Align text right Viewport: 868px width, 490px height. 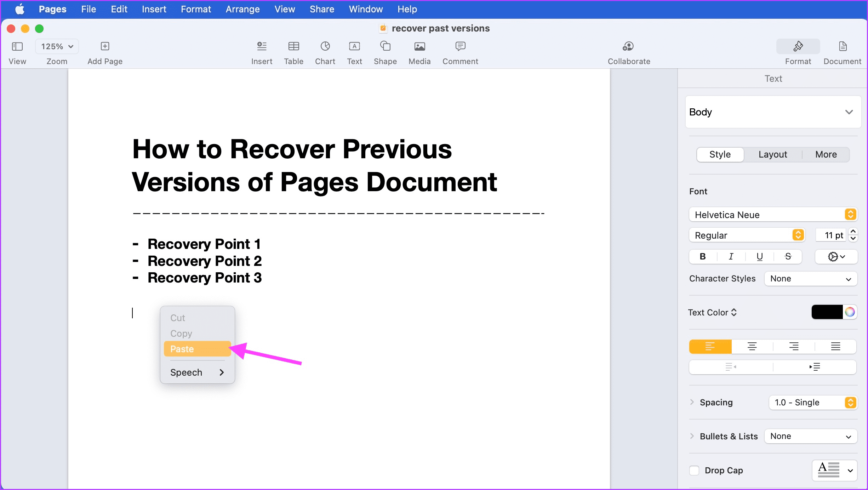tap(794, 347)
